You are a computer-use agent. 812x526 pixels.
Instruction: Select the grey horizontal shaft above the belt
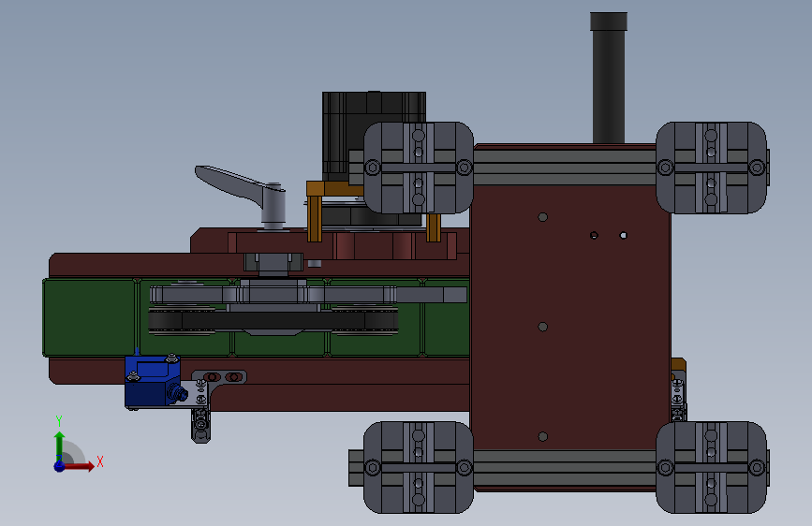point(309,295)
